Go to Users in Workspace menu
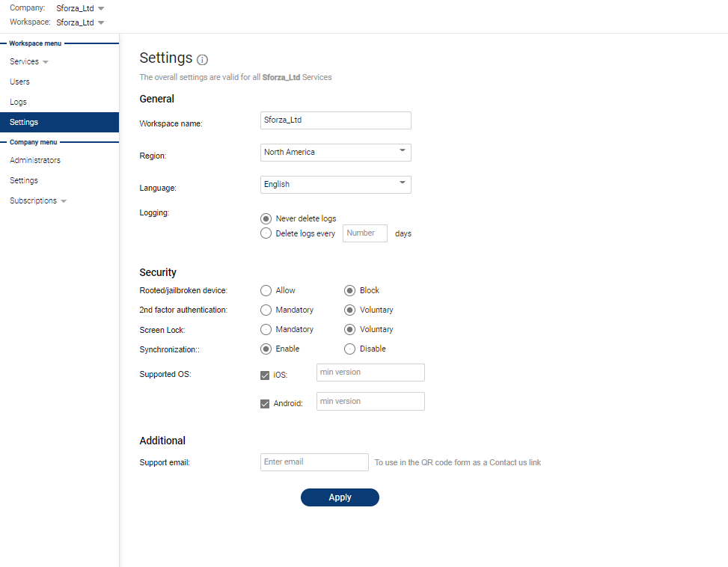 [x=20, y=82]
